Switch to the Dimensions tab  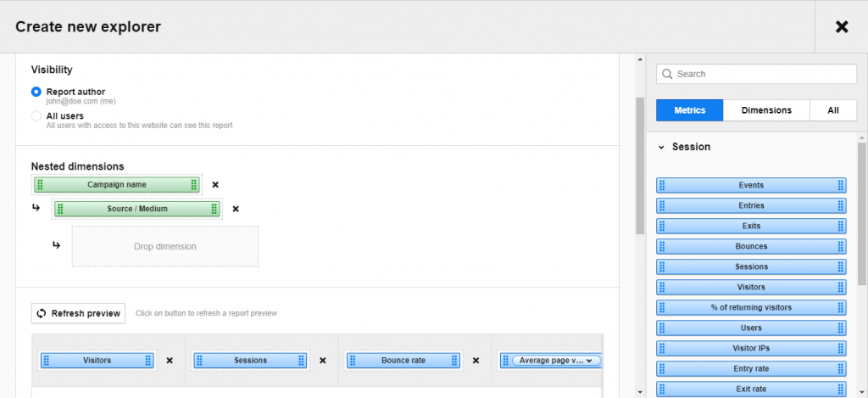pyautogui.click(x=765, y=110)
